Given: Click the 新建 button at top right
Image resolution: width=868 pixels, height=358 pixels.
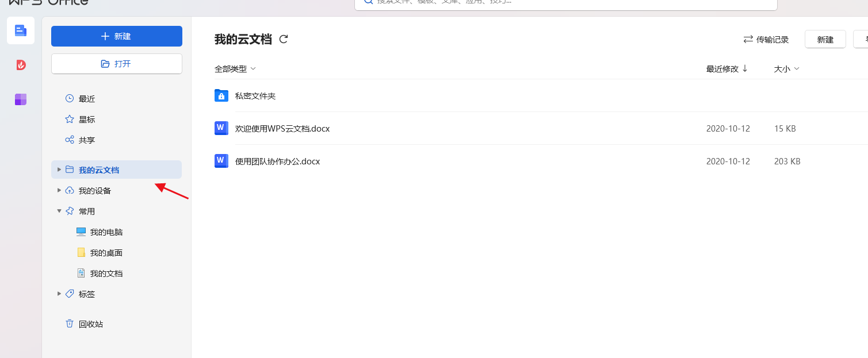Looking at the screenshot, I should pyautogui.click(x=825, y=40).
